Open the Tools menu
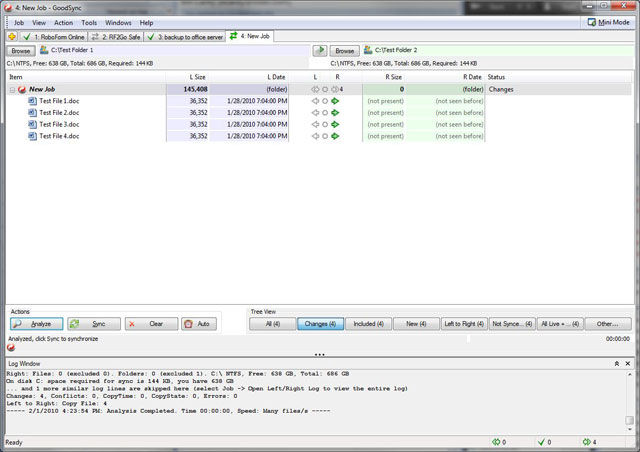This screenshot has height=452, width=640. click(89, 23)
